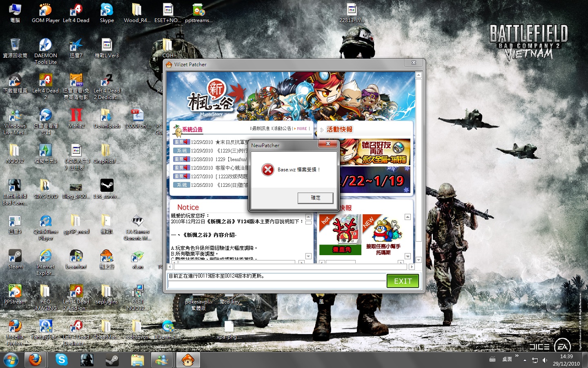588x368 pixels.
Task: Select the 電腦 (Computer) desktop icon
Action: point(15,13)
